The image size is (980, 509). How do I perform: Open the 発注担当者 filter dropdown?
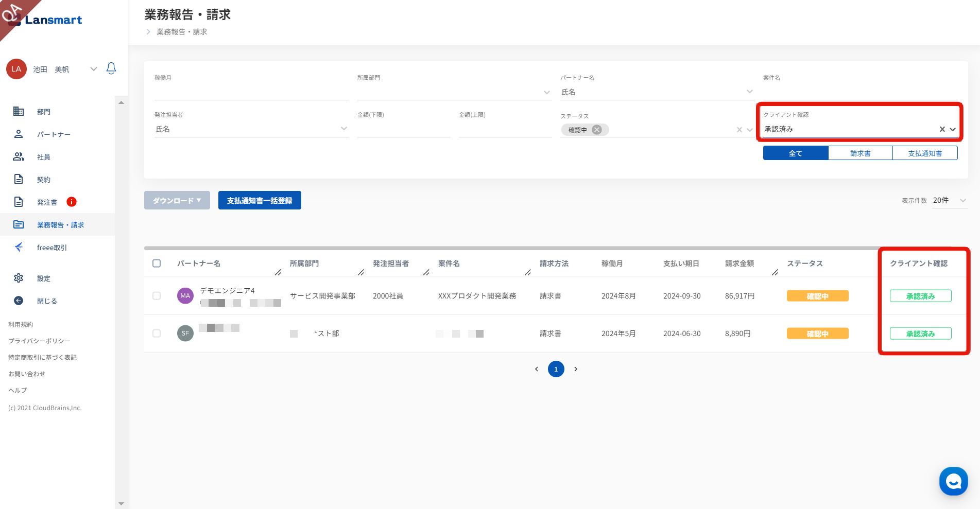tap(251, 129)
